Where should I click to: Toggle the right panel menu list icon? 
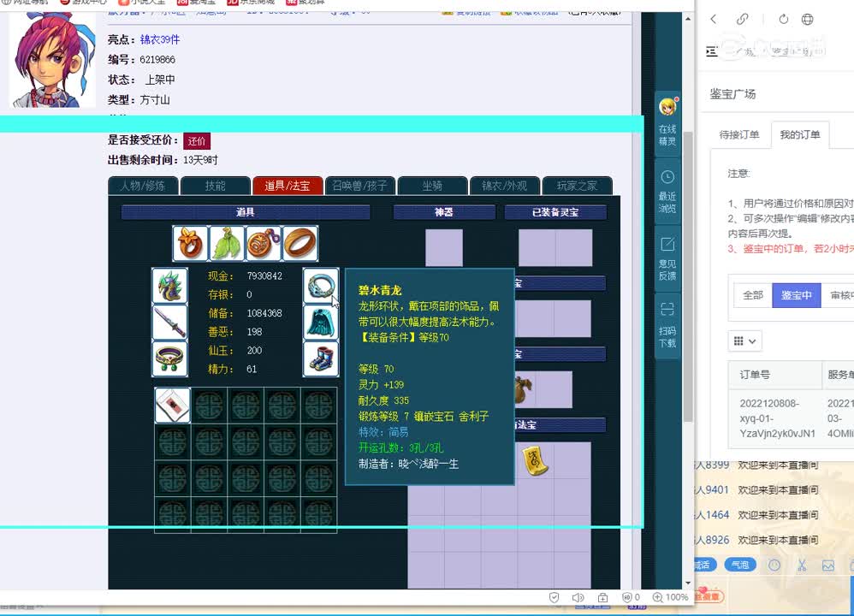712,51
